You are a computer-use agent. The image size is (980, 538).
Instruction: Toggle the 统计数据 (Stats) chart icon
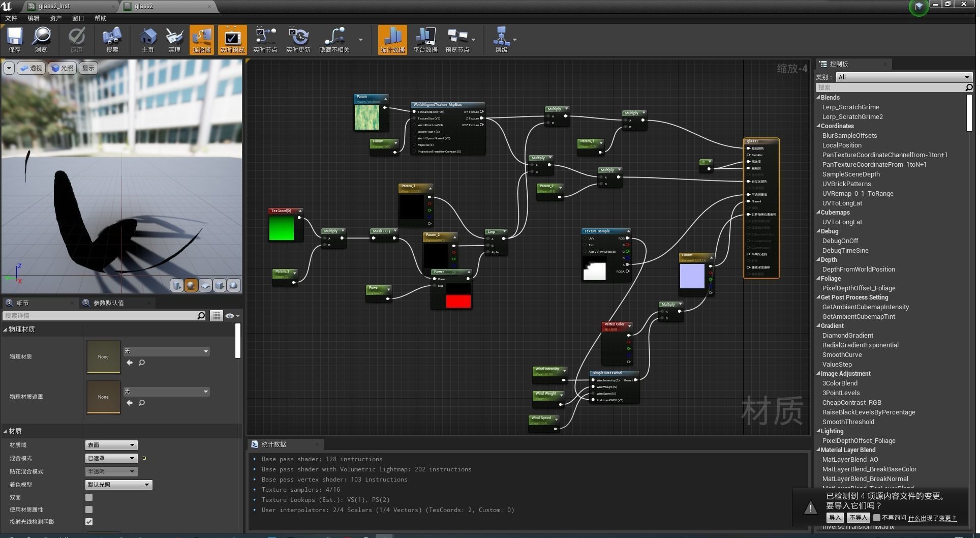[x=392, y=39]
